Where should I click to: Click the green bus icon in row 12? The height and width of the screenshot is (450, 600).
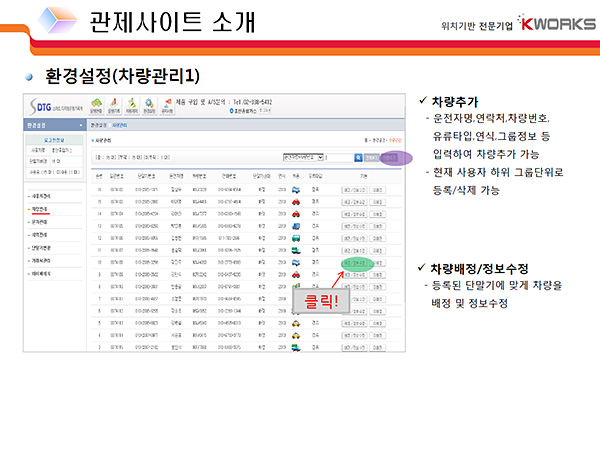[296, 238]
